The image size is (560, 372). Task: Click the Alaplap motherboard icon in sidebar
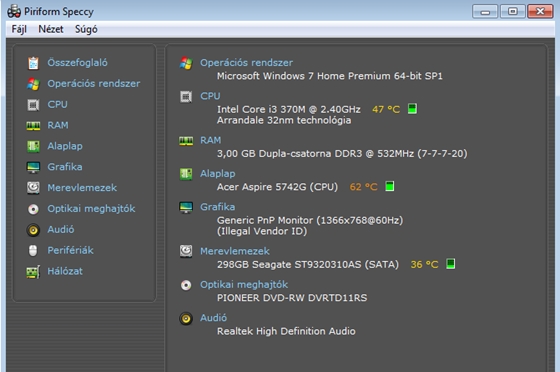point(33,146)
